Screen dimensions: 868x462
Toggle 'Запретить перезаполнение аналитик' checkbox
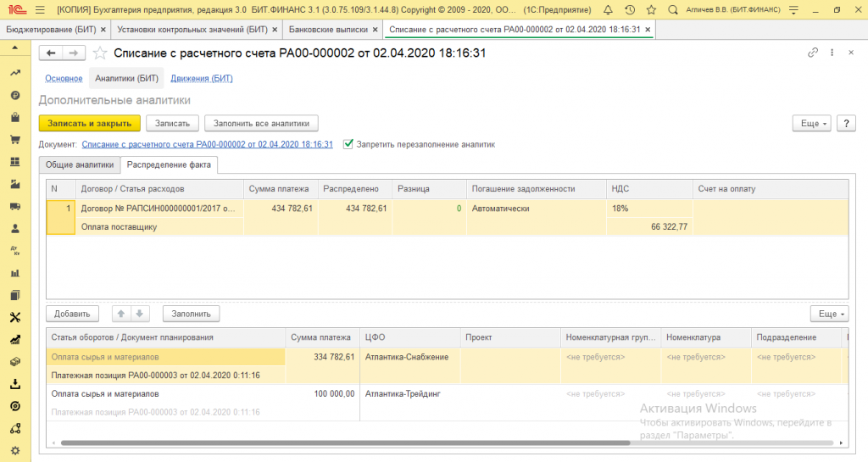(x=348, y=144)
